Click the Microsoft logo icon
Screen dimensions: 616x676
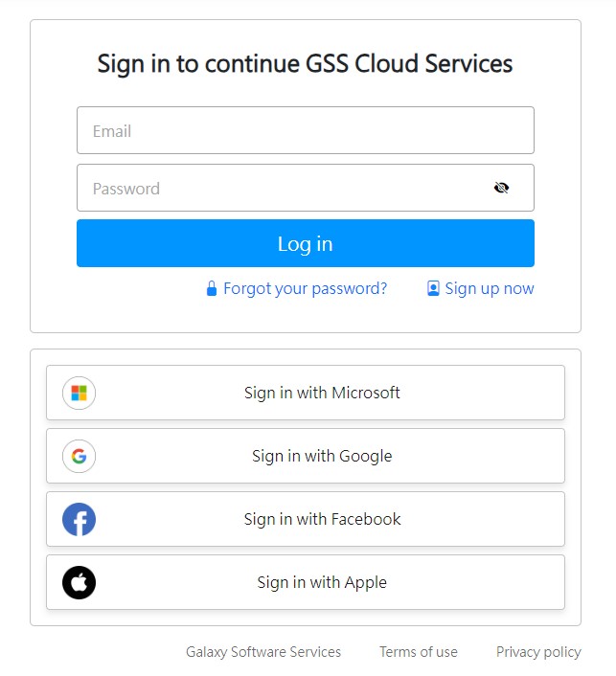pos(79,393)
